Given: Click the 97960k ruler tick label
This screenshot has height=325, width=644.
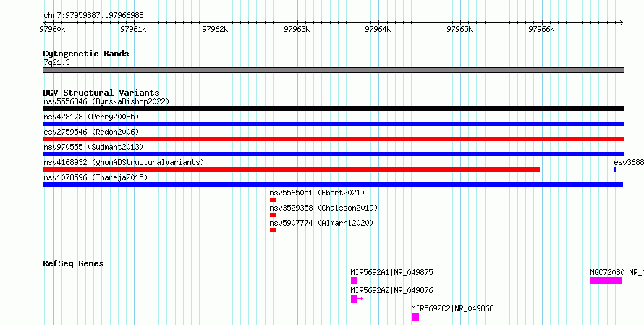Looking at the screenshot, I should click(52, 29).
